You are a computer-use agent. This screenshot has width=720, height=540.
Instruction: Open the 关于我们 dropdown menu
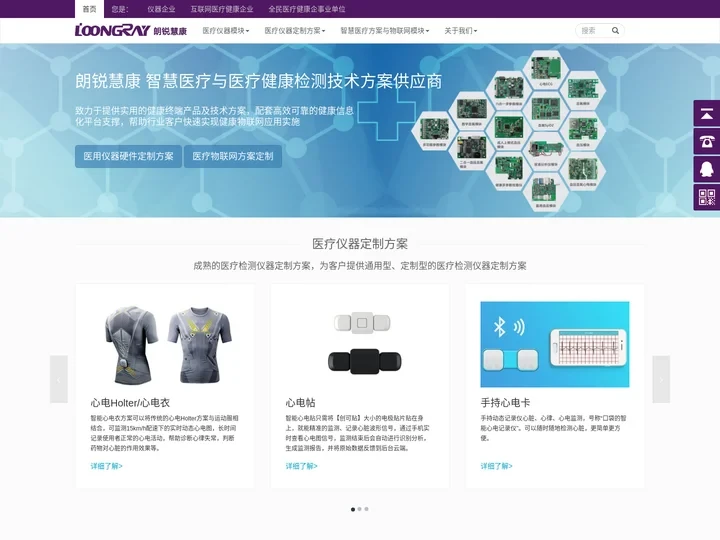pos(460,31)
